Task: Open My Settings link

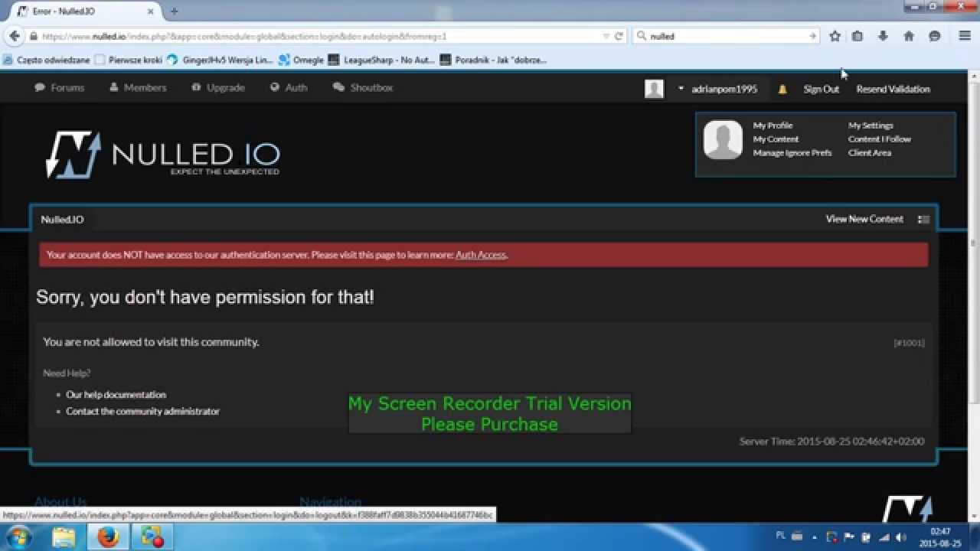Action: click(871, 126)
